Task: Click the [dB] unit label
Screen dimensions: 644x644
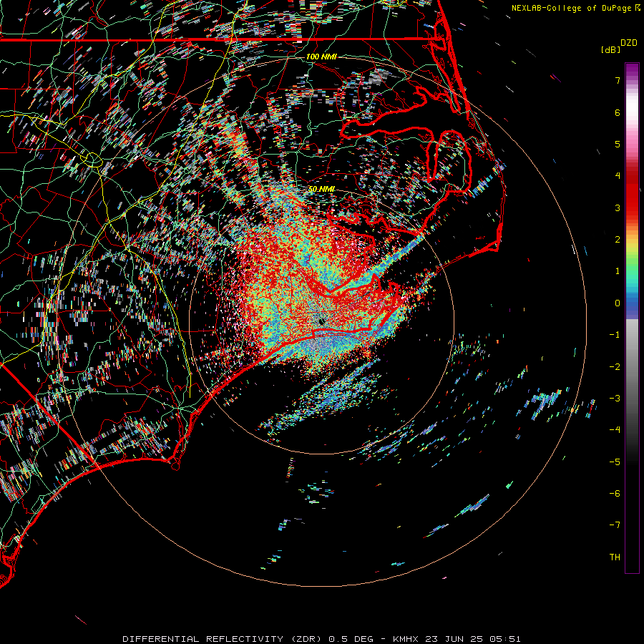Action: click(x=610, y=49)
